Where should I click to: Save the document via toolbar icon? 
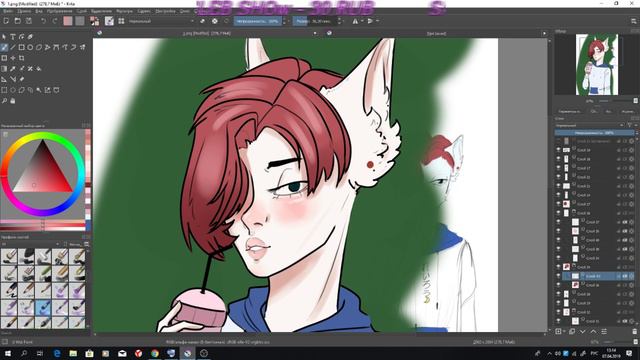tap(29, 21)
